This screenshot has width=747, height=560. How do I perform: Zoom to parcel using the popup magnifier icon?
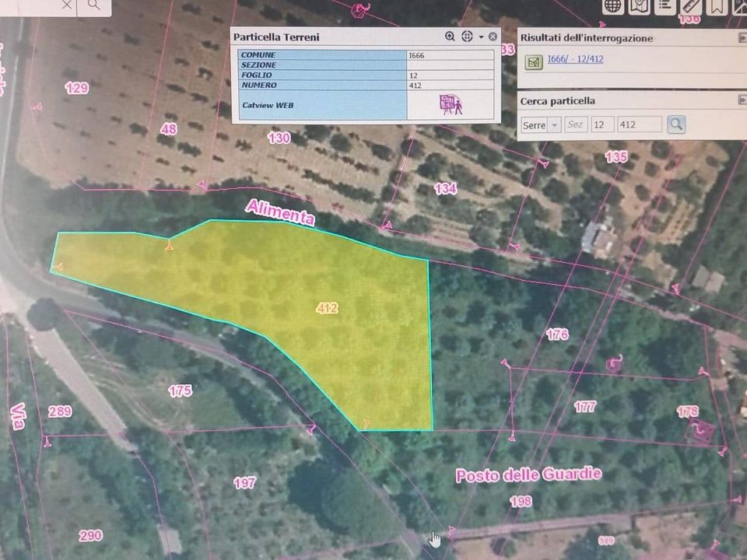pyautogui.click(x=450, y=37)
